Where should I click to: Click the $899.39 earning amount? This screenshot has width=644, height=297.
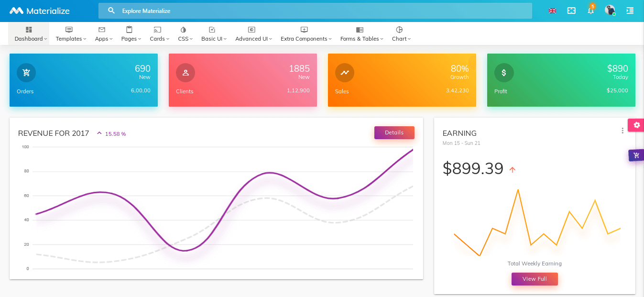[x=473, y=168]
